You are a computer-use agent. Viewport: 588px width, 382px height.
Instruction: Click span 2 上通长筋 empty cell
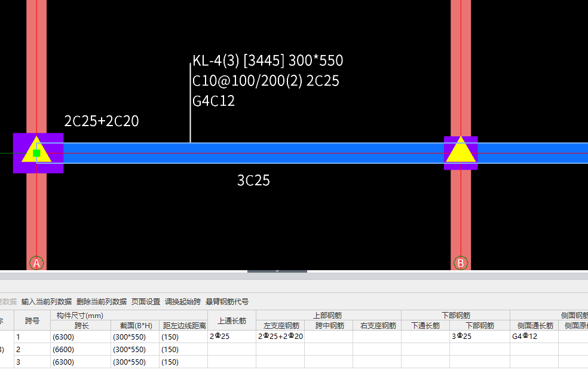tap(232, 349)
